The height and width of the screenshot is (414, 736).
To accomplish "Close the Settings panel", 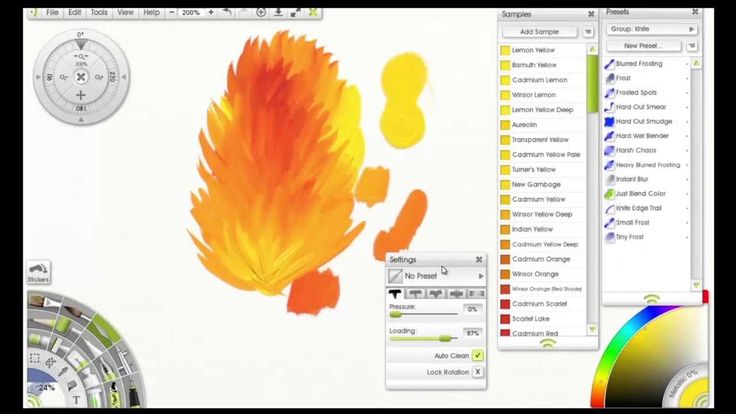I will click(479, 260).
